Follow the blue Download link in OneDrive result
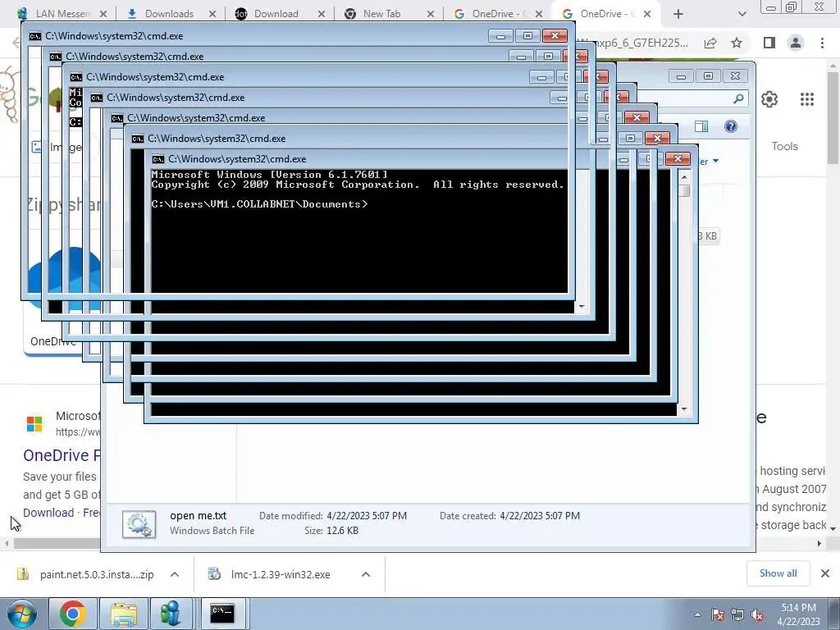This screenshot has height=630, width=840. pyautogui.click(x=48, y=513)
